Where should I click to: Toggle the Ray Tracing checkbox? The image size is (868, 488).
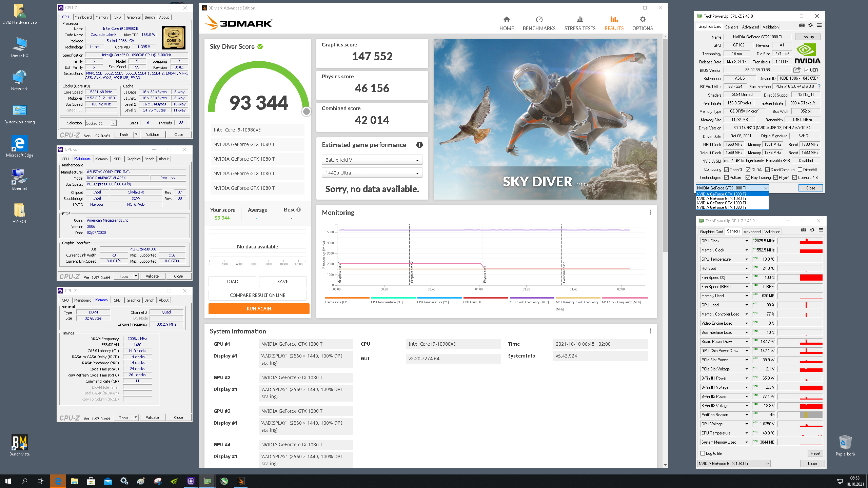pos(748,178)
